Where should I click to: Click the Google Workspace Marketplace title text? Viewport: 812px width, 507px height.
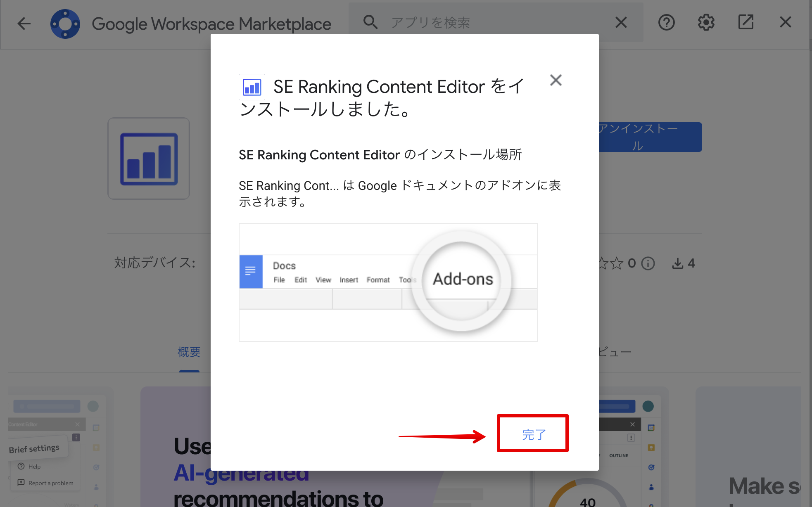point(211,24)
